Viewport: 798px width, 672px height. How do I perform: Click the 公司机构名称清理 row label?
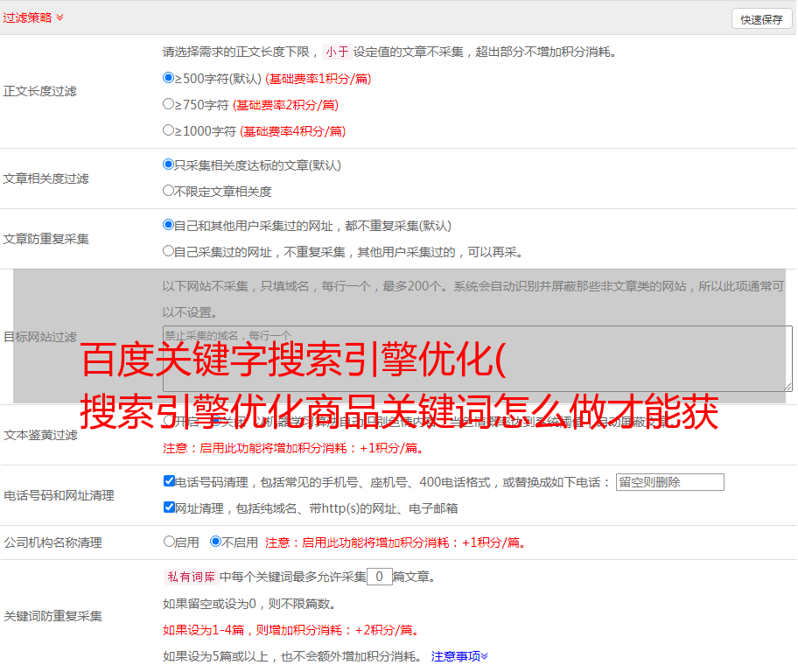click(x=52, y=542)
